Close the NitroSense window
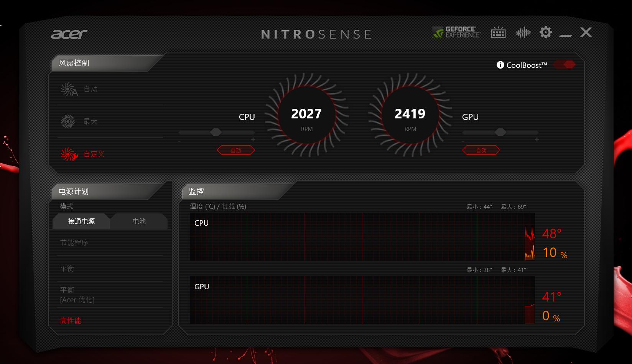 click(586, 32)
